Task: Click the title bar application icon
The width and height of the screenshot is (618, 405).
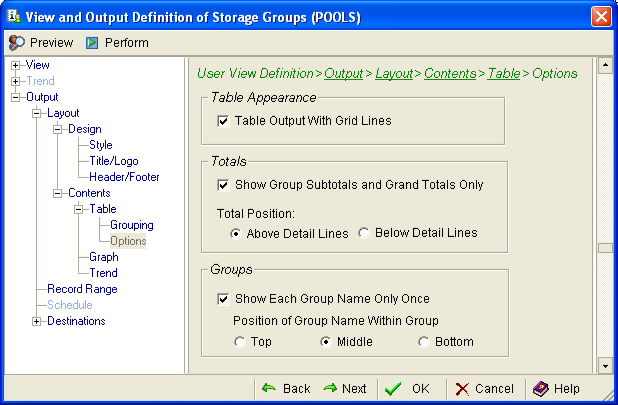Action: tap(14, 16)
